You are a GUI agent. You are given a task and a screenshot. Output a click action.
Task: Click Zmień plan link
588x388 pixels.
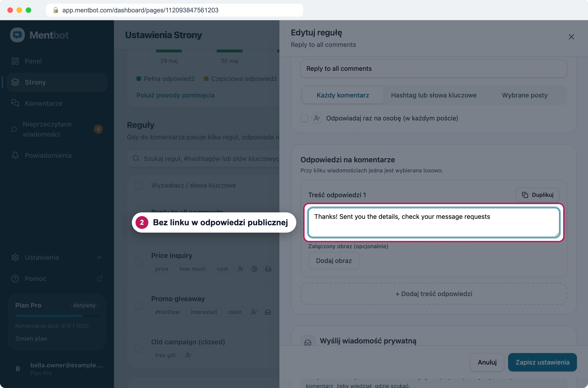31,338
